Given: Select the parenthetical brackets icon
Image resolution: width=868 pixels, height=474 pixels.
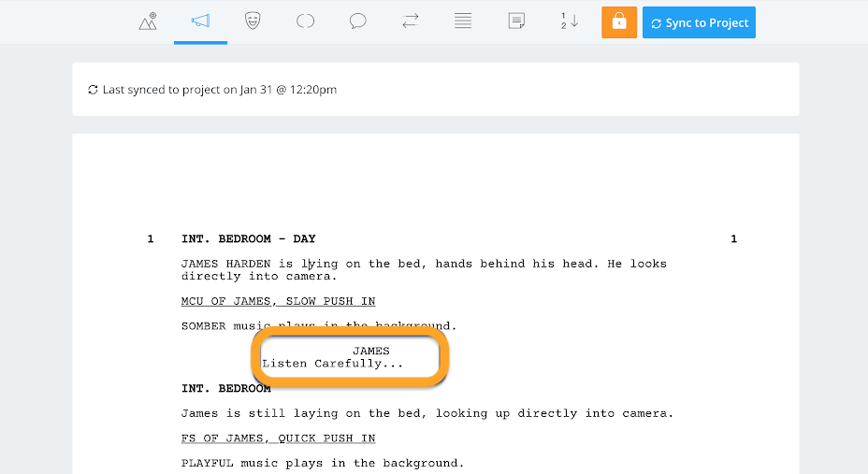Looking at the screenshot, I should click(x=305, y=21).
